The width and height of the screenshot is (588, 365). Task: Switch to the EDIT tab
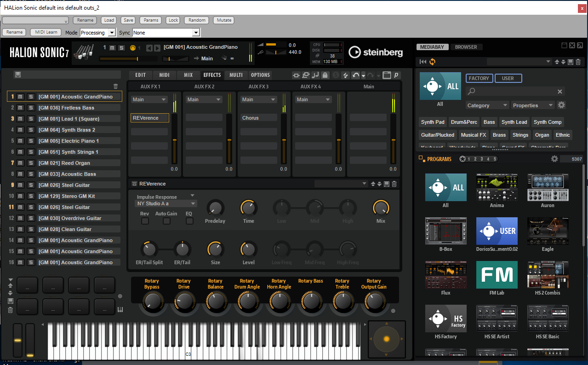140,75
